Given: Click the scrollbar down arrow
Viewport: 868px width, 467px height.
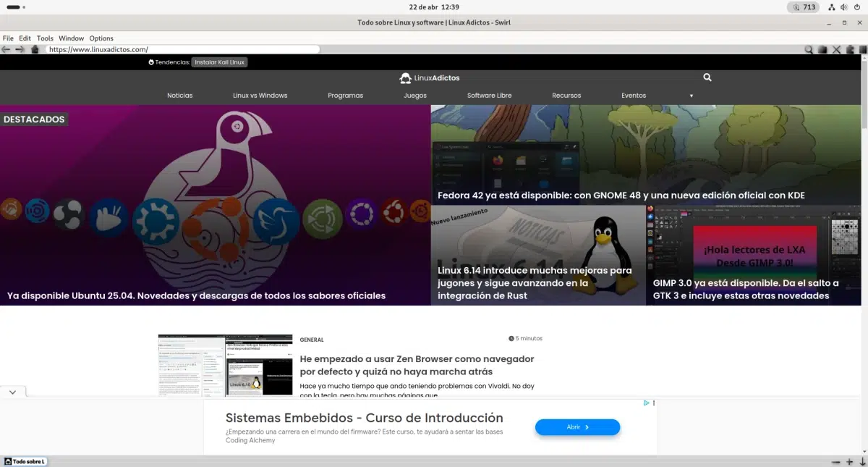Looking at the screenshot, I should click(863, 453).
